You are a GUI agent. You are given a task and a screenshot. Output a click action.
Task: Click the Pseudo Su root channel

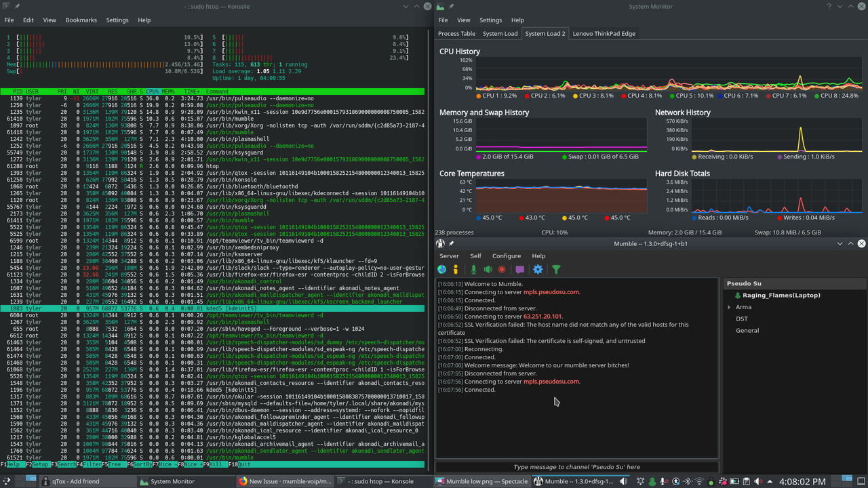point(743,283)
